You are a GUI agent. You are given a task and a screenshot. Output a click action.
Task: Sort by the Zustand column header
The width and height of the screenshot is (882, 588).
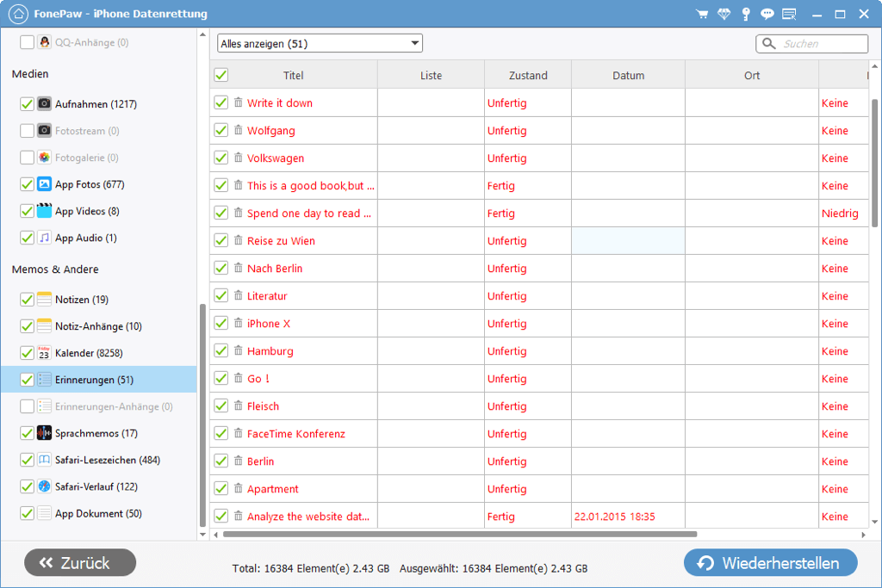point(528,75)
